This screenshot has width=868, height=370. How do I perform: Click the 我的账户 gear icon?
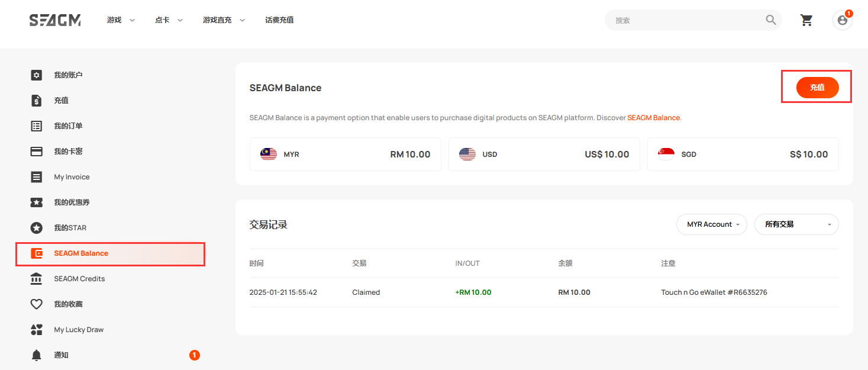[x=37, y=75]
